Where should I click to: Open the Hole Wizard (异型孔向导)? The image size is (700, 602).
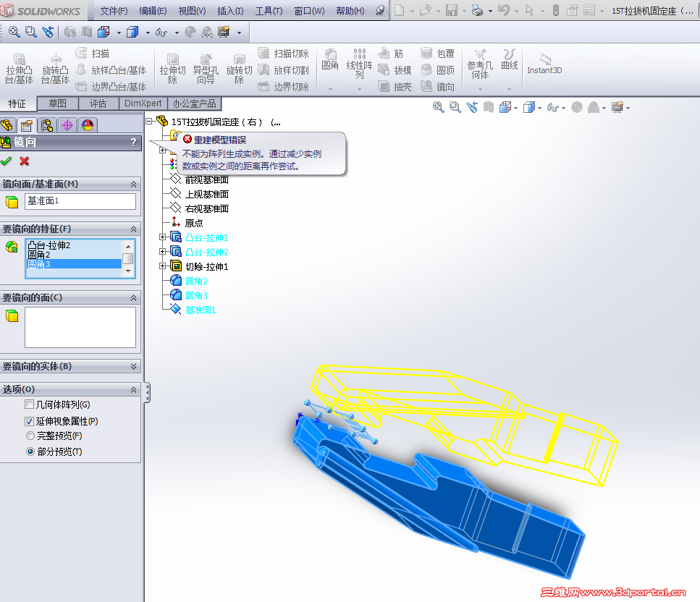pyautogui.click(x=206, y=69)
